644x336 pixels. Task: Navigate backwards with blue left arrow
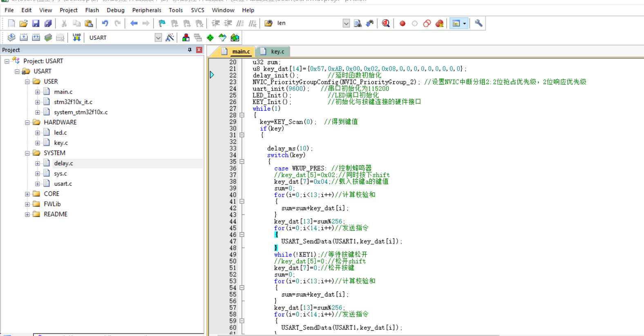(x=134, y=23)
